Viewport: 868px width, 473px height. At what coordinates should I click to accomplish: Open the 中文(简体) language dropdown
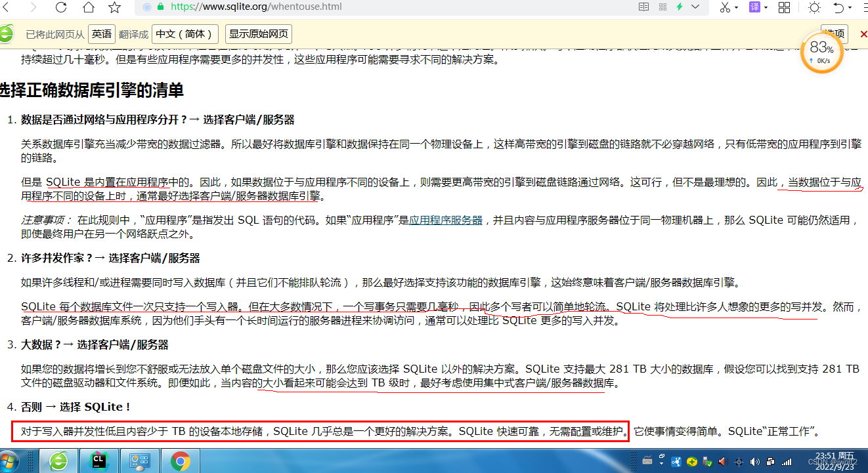point(184,33)
